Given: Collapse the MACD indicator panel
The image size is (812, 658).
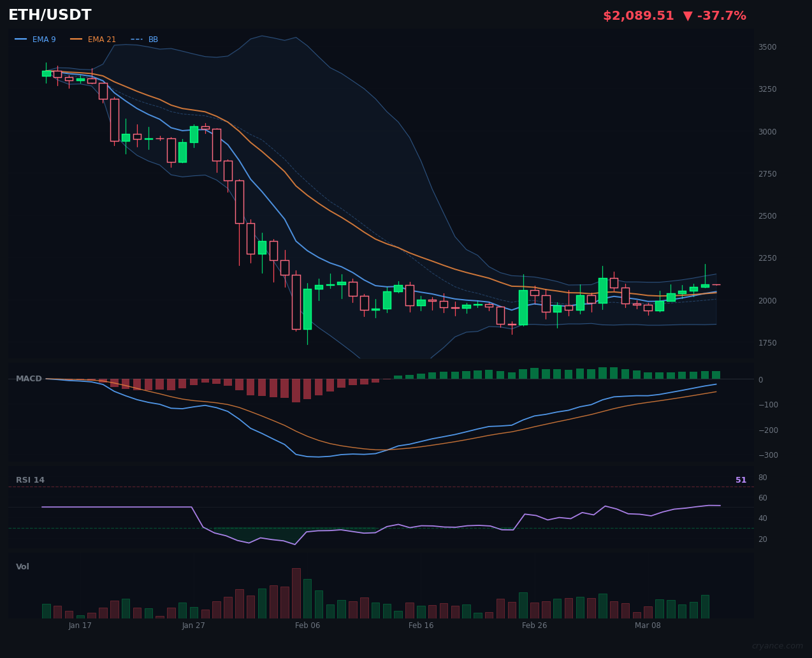Looking at the screenshot, I should 29,378.
